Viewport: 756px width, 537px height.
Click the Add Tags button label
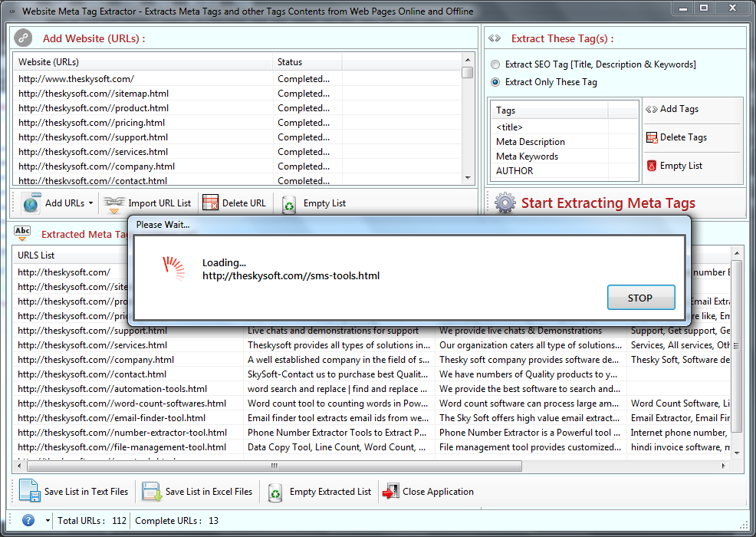679,109
